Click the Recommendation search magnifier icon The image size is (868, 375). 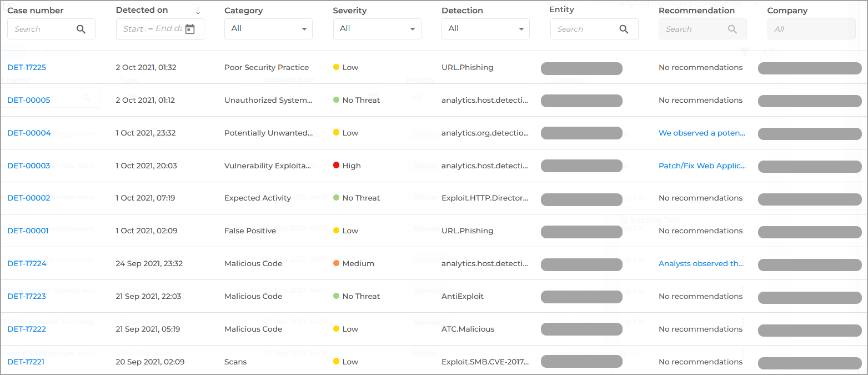tap(732, 29)
